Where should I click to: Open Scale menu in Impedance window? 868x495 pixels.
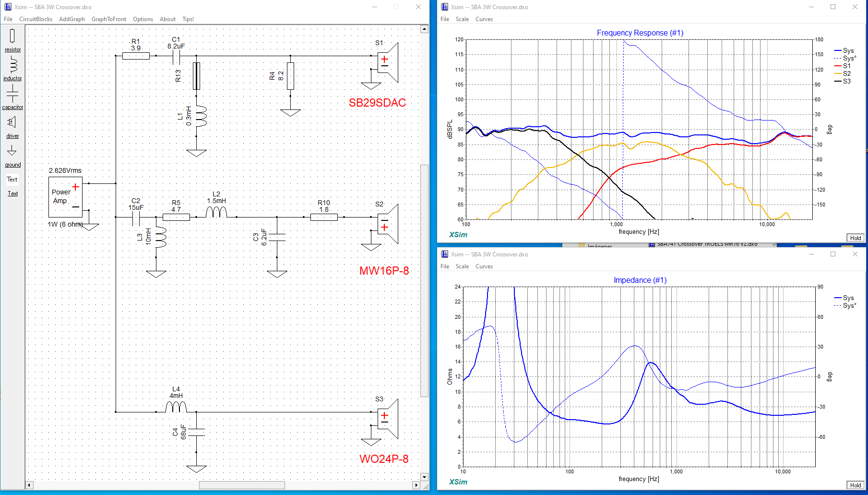tap(462, 266)
